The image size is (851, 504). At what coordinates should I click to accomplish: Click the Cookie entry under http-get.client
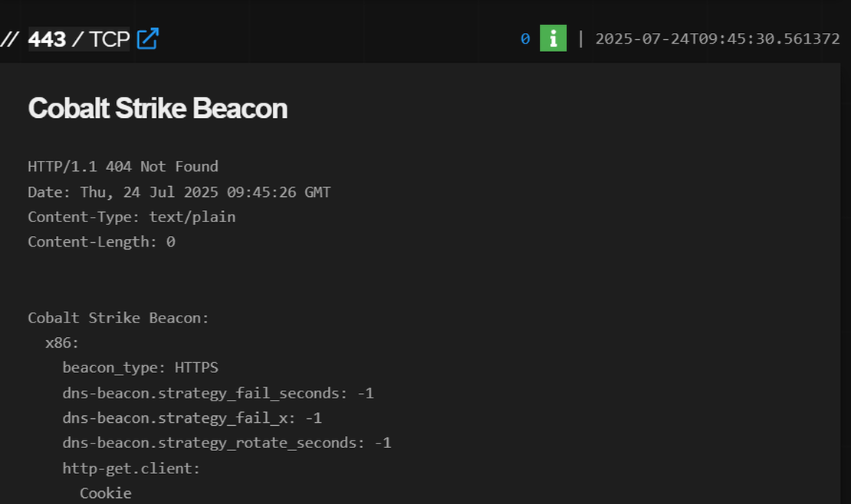tap(105, 493)
